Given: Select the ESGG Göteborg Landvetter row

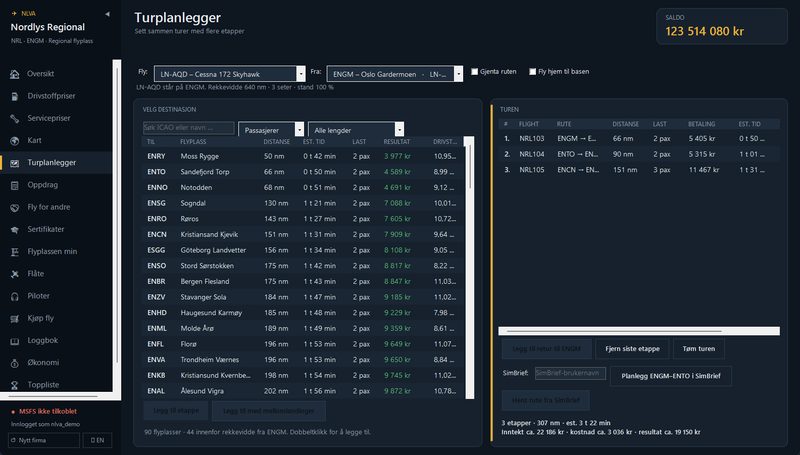Looking at the screenshot, I should coord(302,250).
